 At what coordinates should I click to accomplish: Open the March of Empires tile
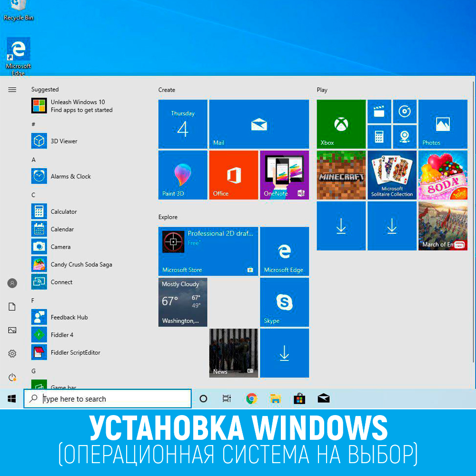(x=443, y=226)
